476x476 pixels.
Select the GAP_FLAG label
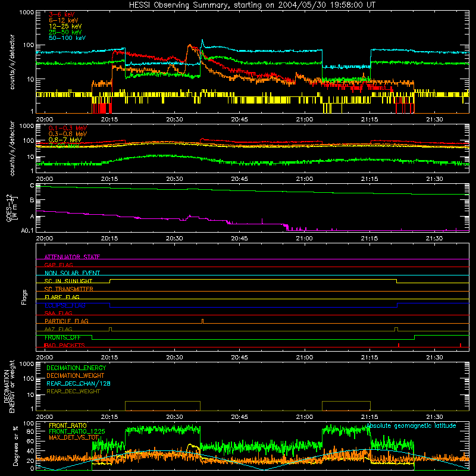[x=58, y=265]
